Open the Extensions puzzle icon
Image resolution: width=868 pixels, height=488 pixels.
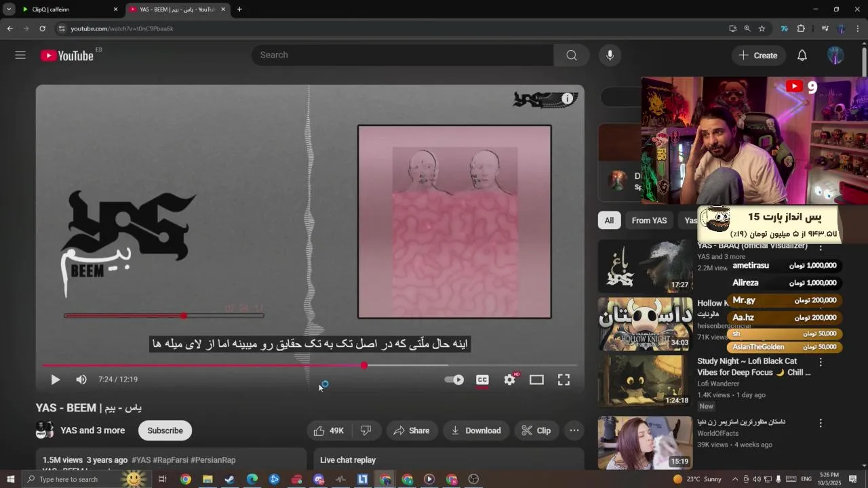801,28
